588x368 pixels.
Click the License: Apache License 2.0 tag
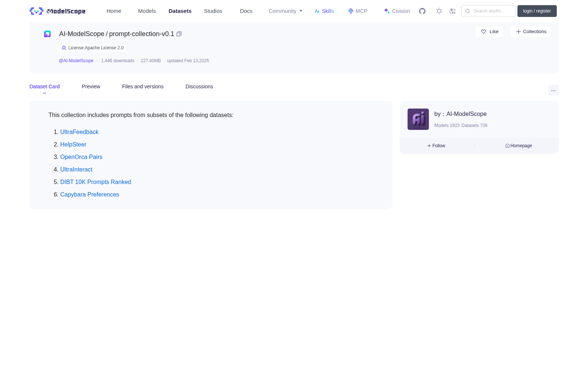coord(92,48)
